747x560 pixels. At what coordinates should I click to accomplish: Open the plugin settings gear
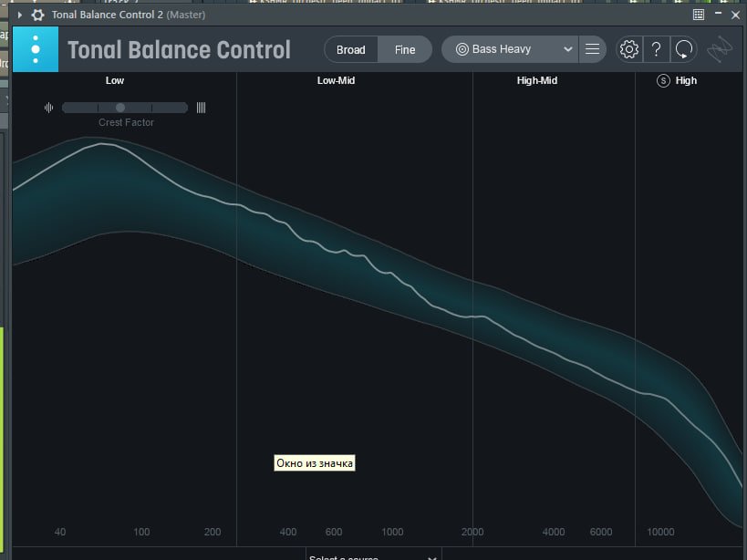(629, 49)
